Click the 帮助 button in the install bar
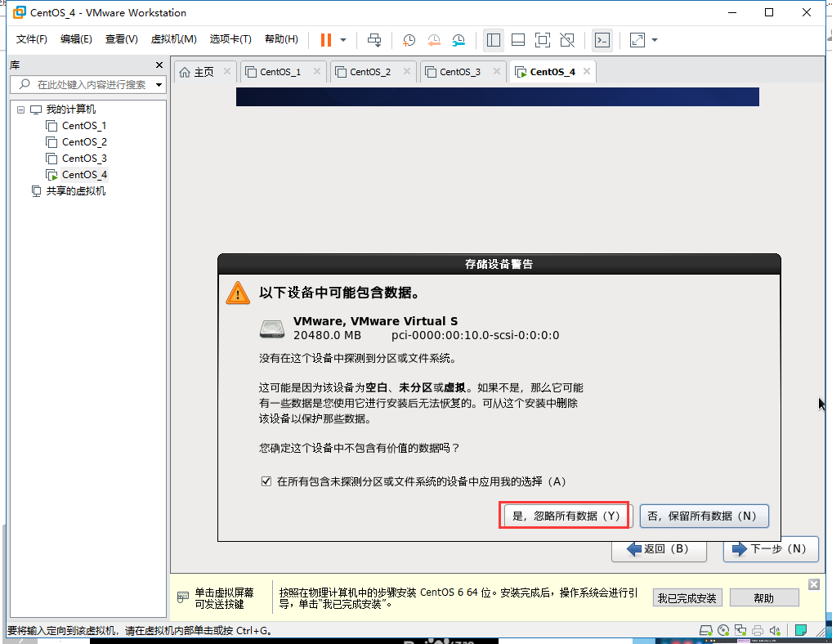The width and height of the screenshot is (832, 644). (764, 598)
